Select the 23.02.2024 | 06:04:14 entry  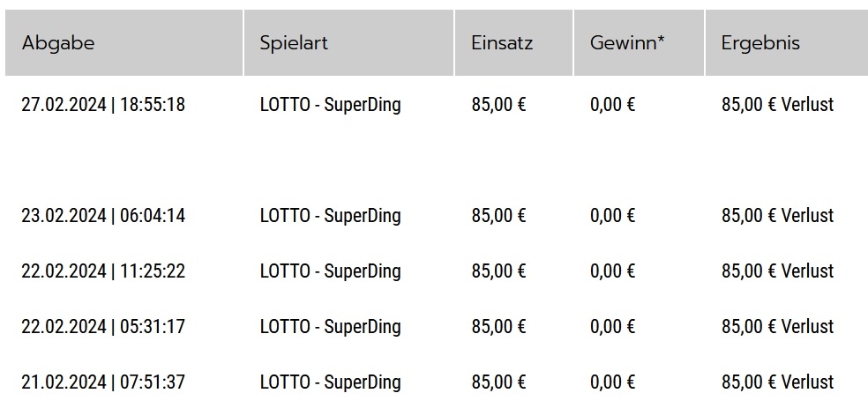[103, 216]
